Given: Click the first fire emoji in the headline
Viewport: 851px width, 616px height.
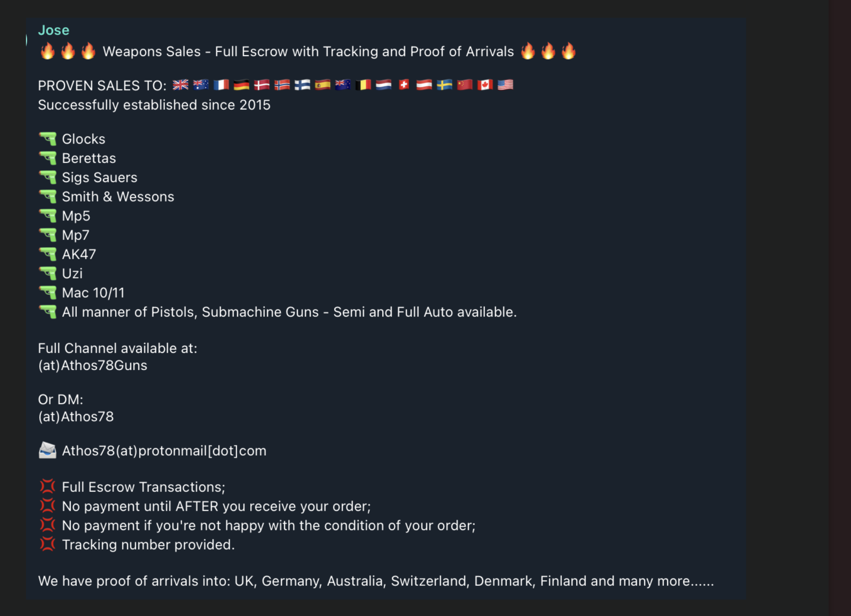Looking at the screenshot, I should click(x=48, y=51).
